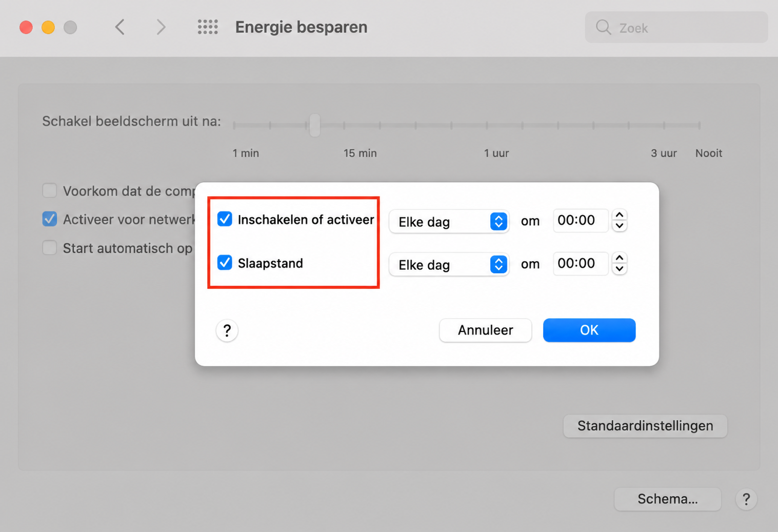This screenshot has height=532, width=778.
Task: Toggle Activeer voor netwerk checkbox
Action: click(x=50, y=219)
